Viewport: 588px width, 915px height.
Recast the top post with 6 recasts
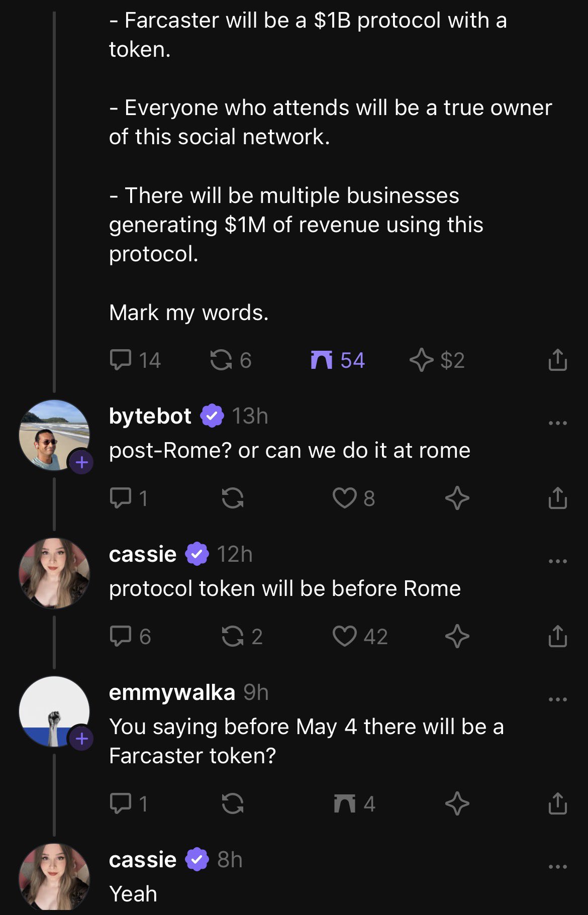click(x=221, y=360)
